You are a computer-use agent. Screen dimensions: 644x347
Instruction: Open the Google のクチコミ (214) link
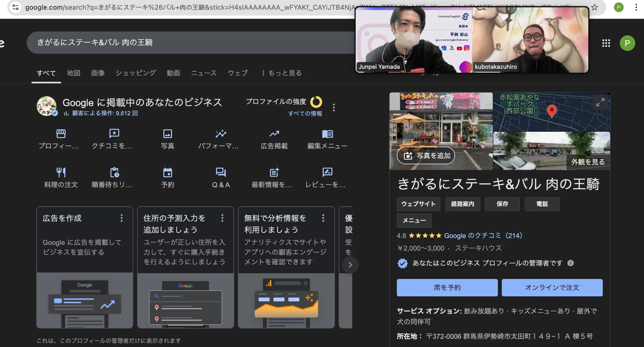483,236
